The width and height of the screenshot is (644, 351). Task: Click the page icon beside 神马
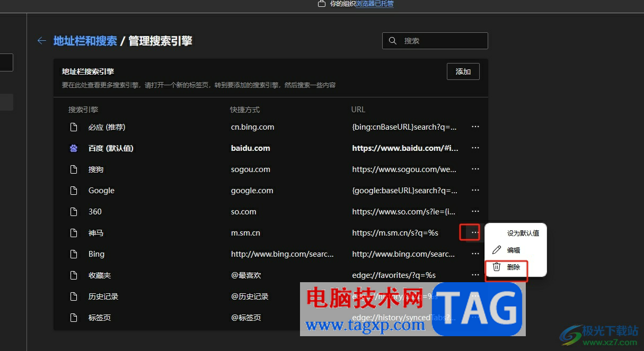point(74,233)
